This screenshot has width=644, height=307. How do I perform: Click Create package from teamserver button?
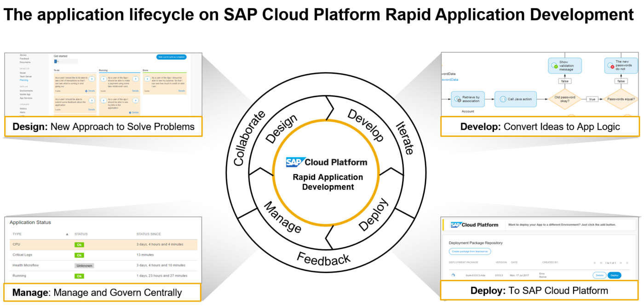(x=470, y=251)
